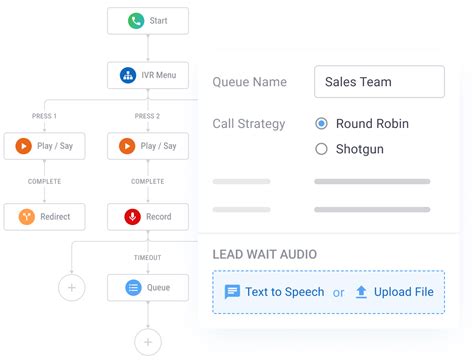Click the blue list Queue icon
The width and height of the screenshot is (474, 363).
[x=133, y=287]
